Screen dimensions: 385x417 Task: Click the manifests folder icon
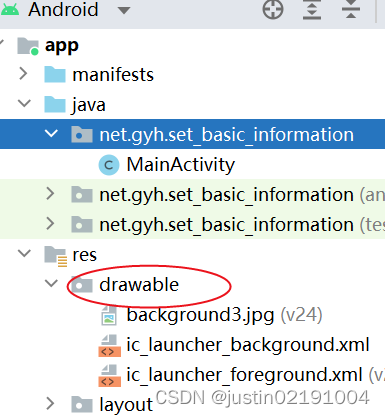55,74
